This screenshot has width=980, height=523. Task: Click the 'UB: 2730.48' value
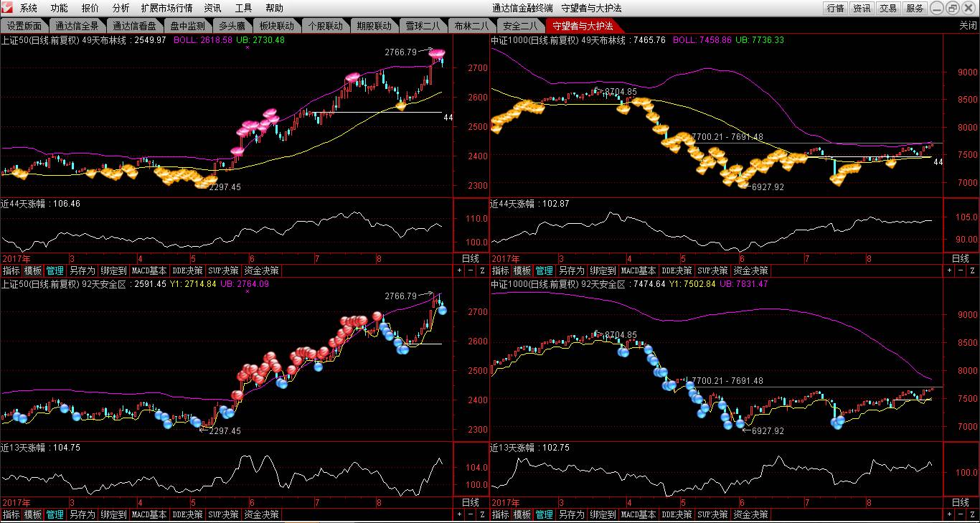[260, 40]
